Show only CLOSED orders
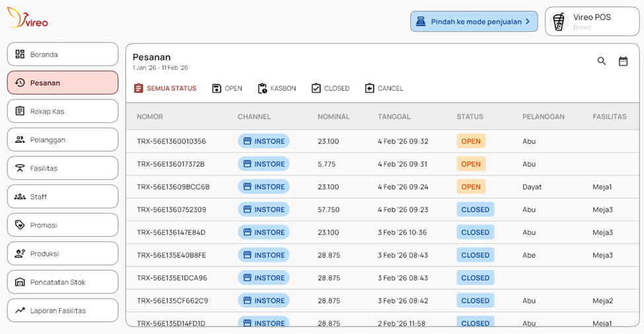Viewport: 644px width, 334px height. pos(330,89)
